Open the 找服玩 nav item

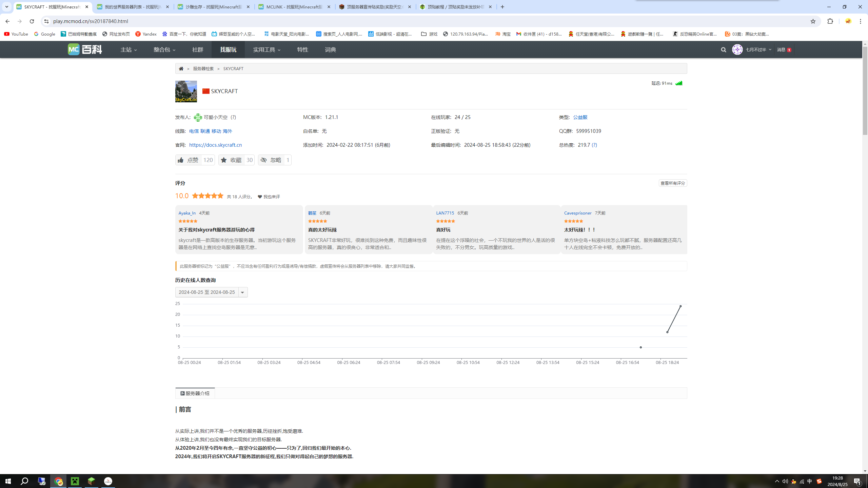[228, 49]
